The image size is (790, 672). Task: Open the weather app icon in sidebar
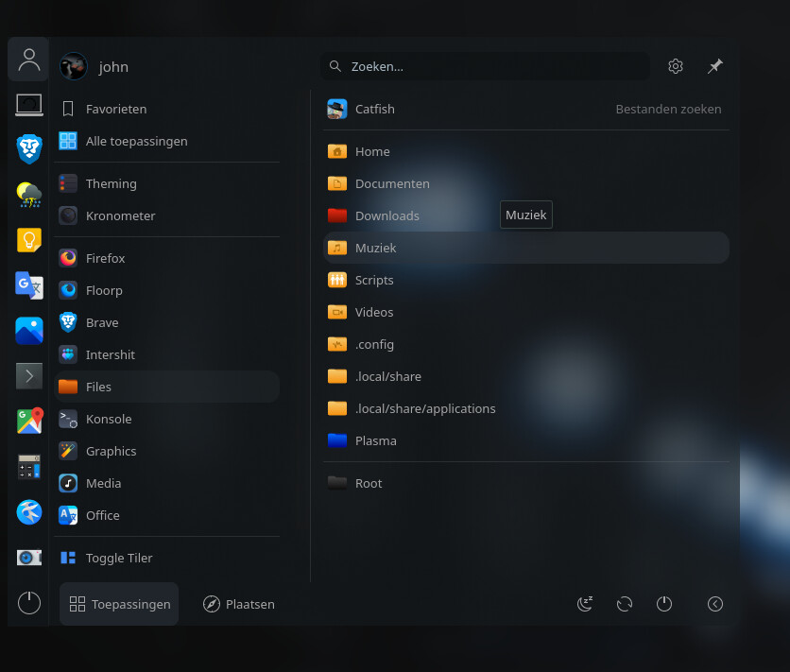coord(29,195)
